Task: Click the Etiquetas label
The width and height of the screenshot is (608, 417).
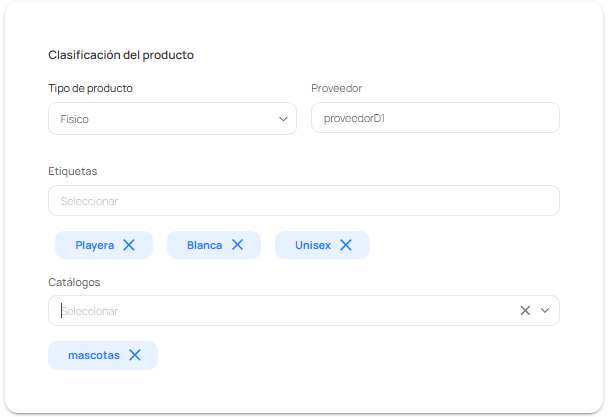Action: click(73, 171)
